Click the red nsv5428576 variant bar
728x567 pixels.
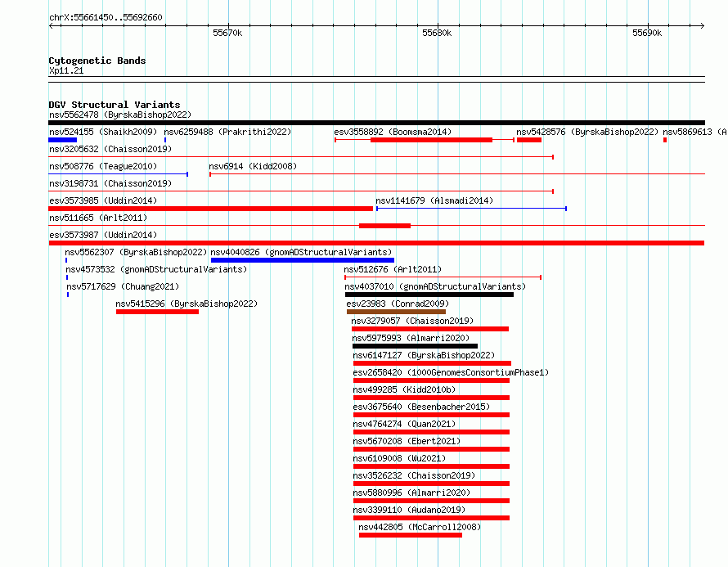pos(529,140)
